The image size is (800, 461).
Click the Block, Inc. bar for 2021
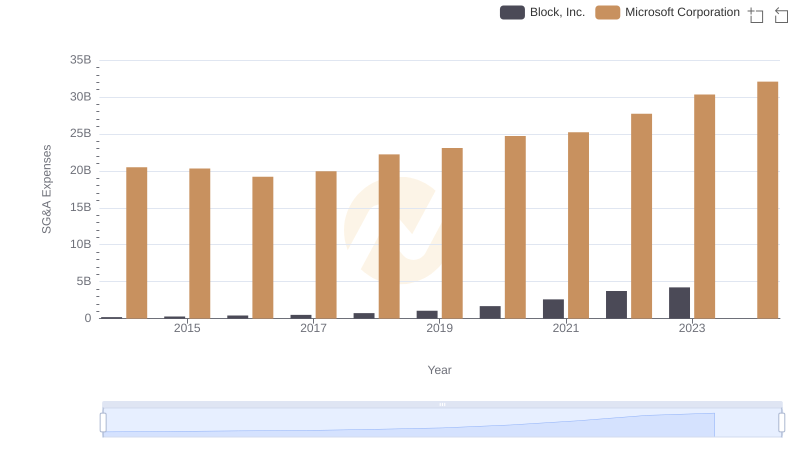554,309
